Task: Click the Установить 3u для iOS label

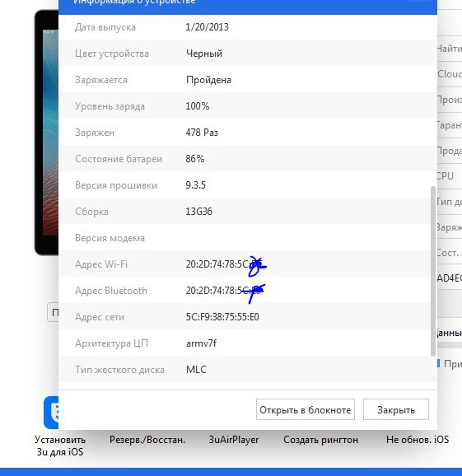Action: click(60, 446)
